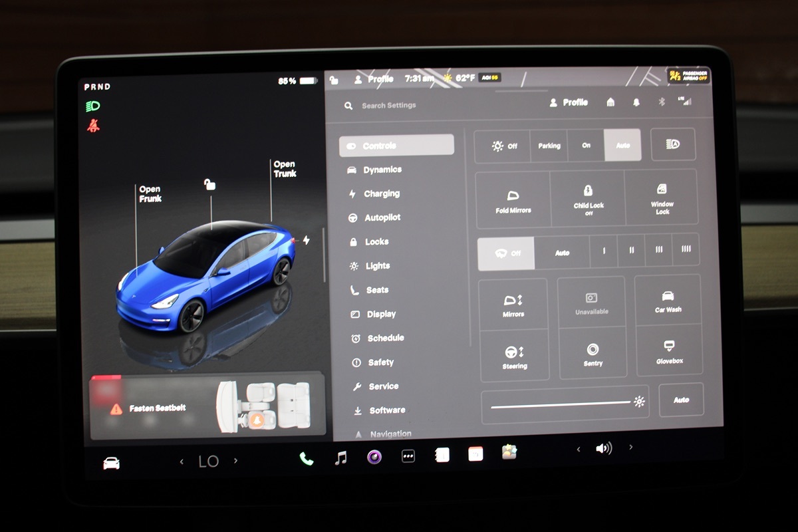The image size is (798, 532).
Task: Click the Search Settings field
Action: [389, 105]
